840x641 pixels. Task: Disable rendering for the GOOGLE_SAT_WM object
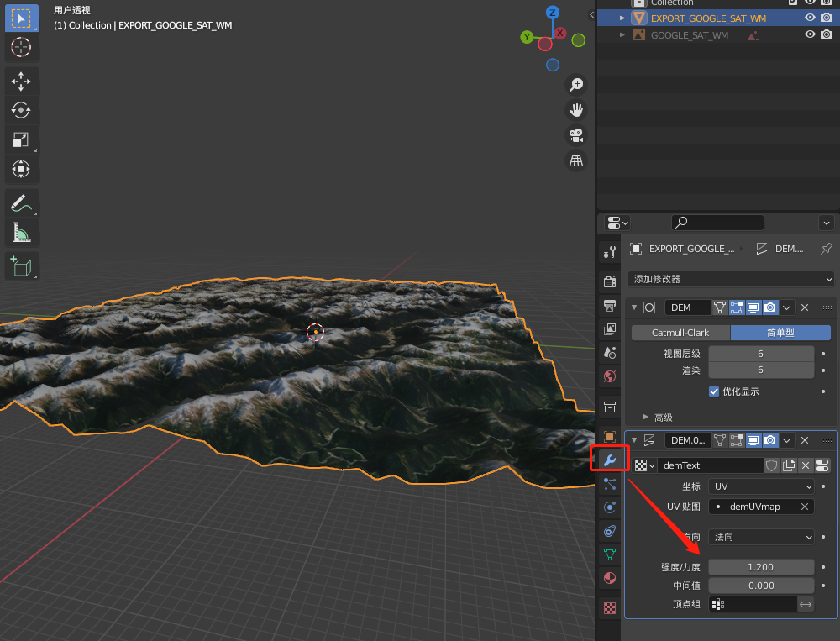coord(827,35)
